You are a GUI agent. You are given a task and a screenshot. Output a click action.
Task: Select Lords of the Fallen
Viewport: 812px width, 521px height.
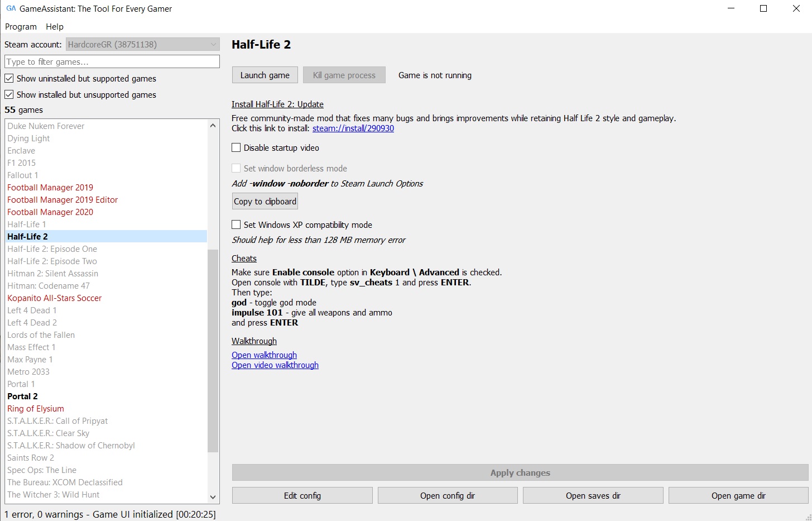(106, 335)
